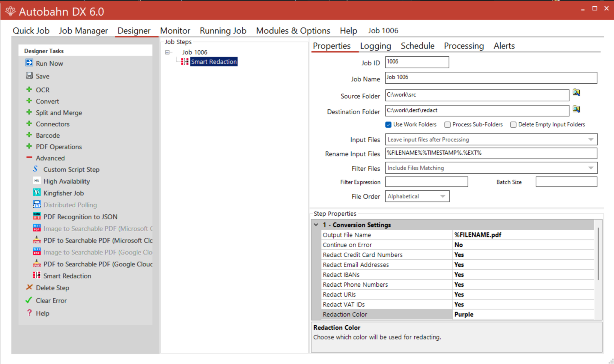The height and width of the screenshot is (364, 614).
Task: Open the File Order dropdown
Action: 443,196
